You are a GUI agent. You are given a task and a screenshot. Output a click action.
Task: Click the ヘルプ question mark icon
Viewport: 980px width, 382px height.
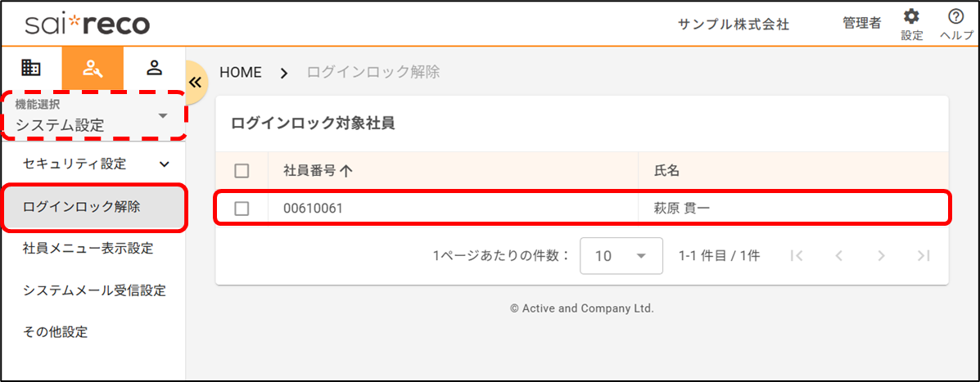(x=955, y=23)
